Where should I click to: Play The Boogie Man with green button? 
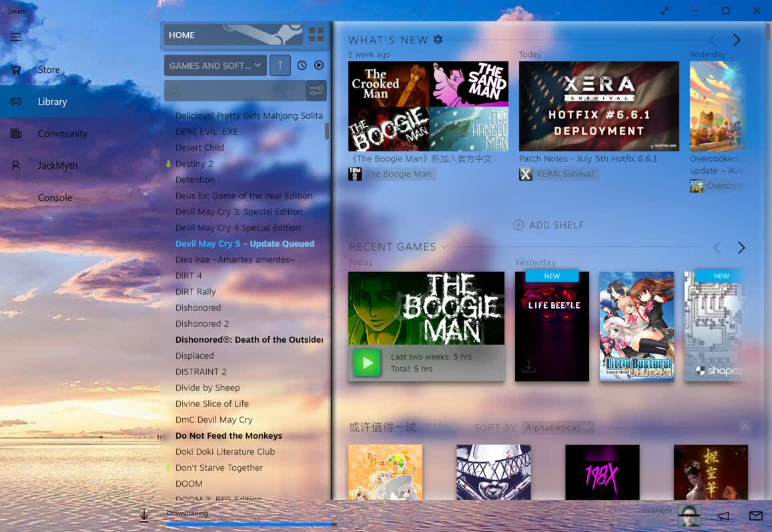click(367, 363)
